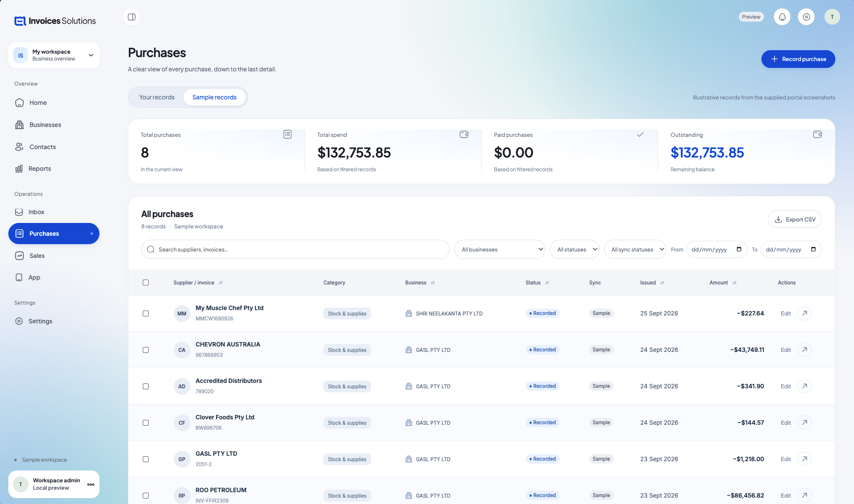
Task: Focus the Search suppliers, invoices field
Action: coord(295,250)
